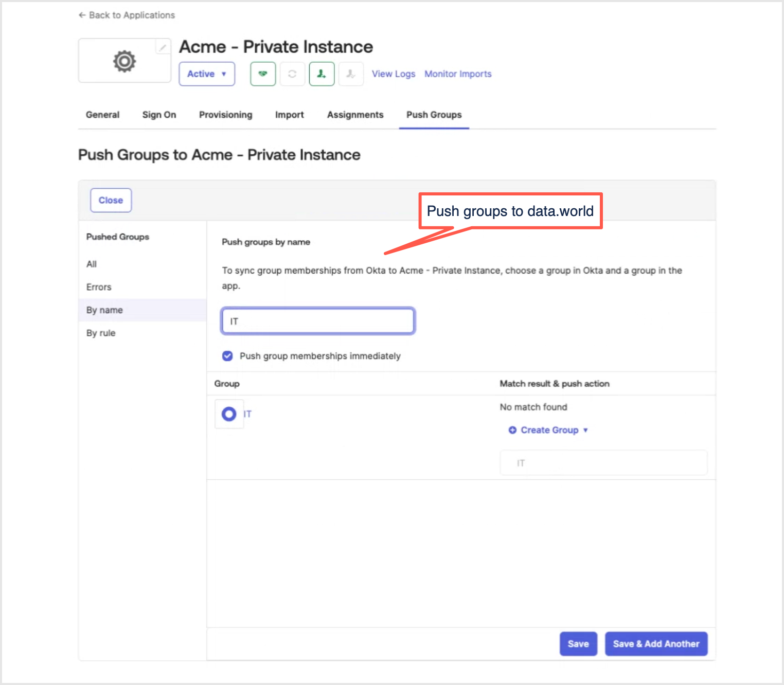
Task: Click the Group column header
Action: (x=227, y=384)
